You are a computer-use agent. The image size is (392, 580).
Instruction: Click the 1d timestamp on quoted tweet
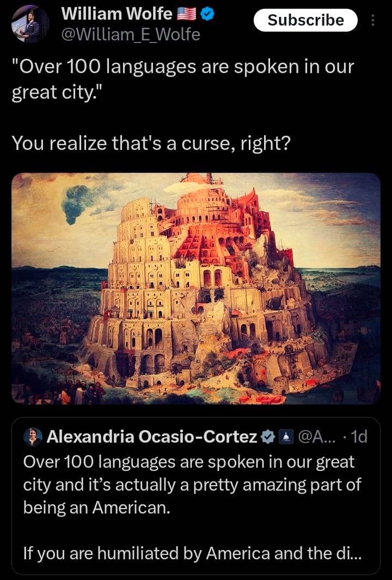pyautogui.click(x=360, y=437)
